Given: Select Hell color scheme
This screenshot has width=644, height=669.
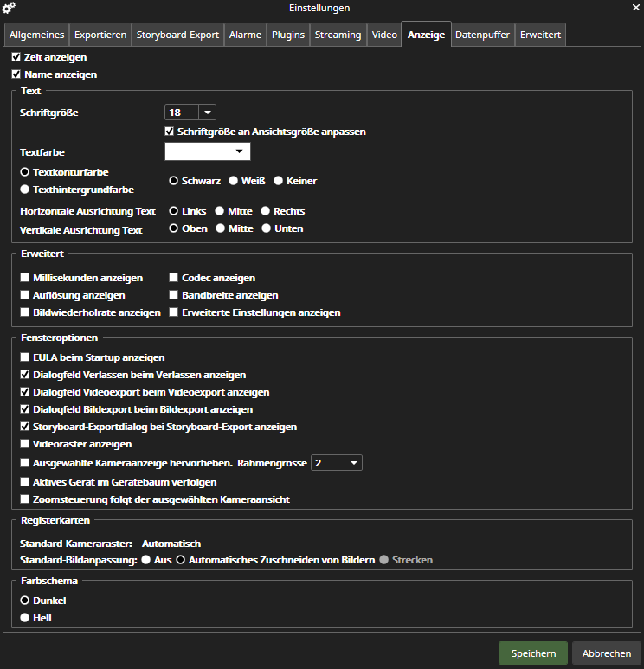Looking at the screenshot, I should pos(25,618).
